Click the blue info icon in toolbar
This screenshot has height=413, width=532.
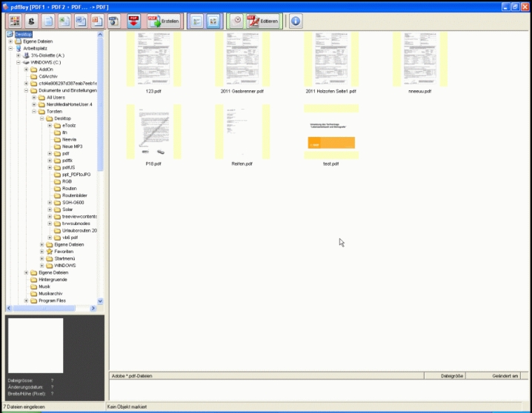296,21
